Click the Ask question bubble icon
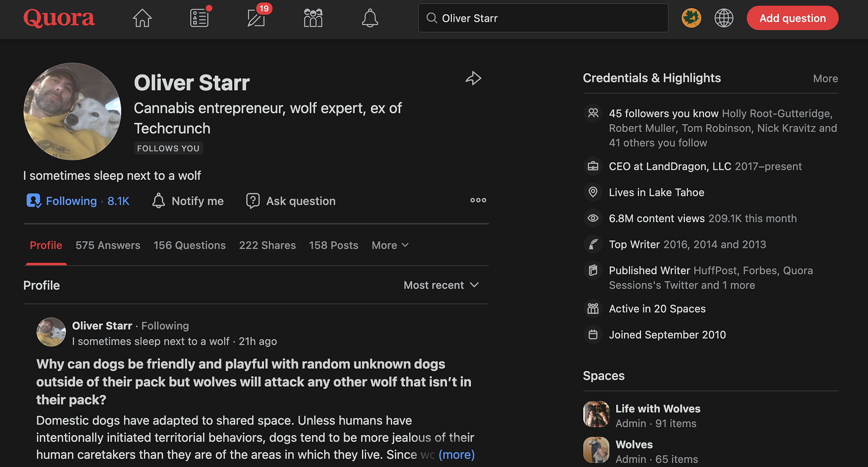Viewport: 868px width, 467px height. point(253,201)
